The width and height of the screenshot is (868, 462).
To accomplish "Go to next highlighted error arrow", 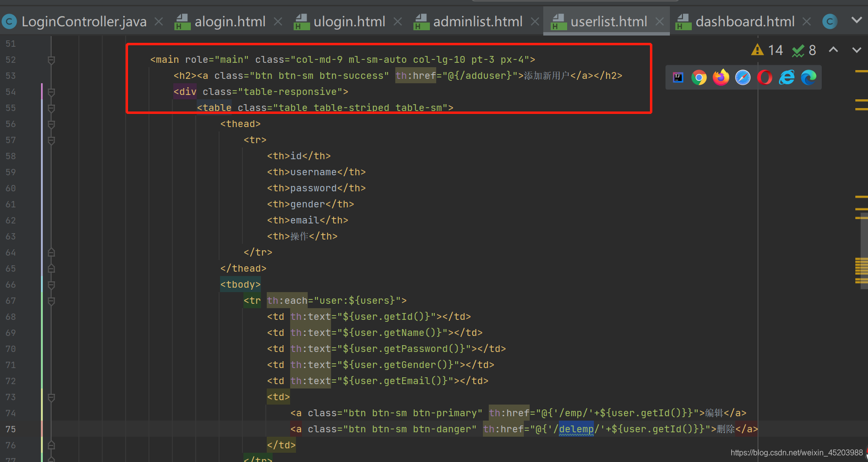I will click(x=857, y=50).
